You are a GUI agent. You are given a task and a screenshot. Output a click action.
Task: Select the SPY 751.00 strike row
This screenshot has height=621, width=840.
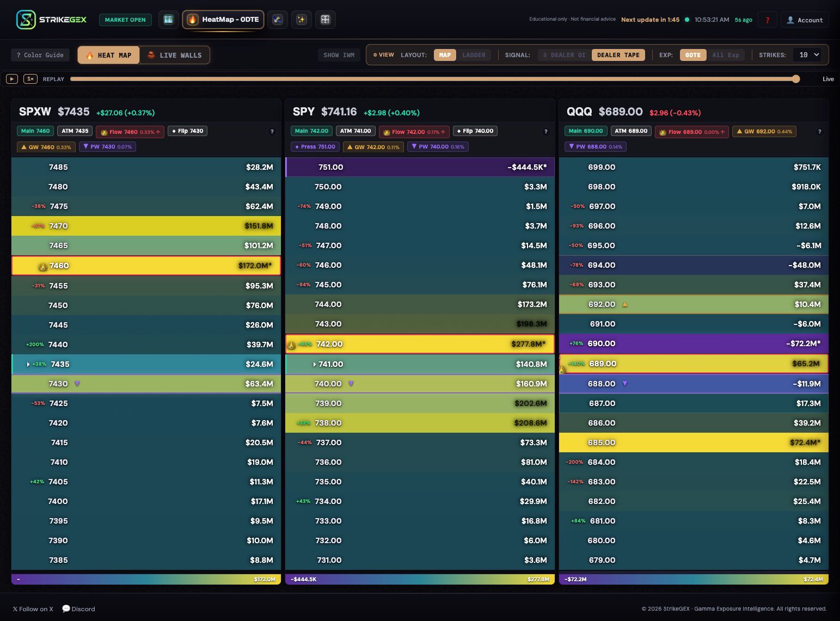click(x=420, y=167)
